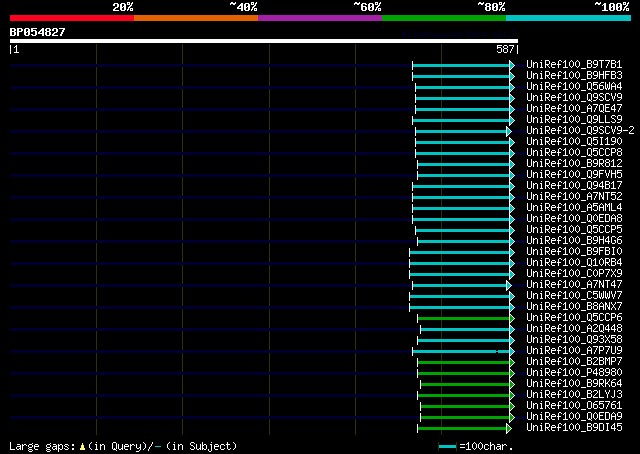The height and width of the screenshot is (454, 640).
Task: Click the red 20% identity legend segment
Action: 72,18
